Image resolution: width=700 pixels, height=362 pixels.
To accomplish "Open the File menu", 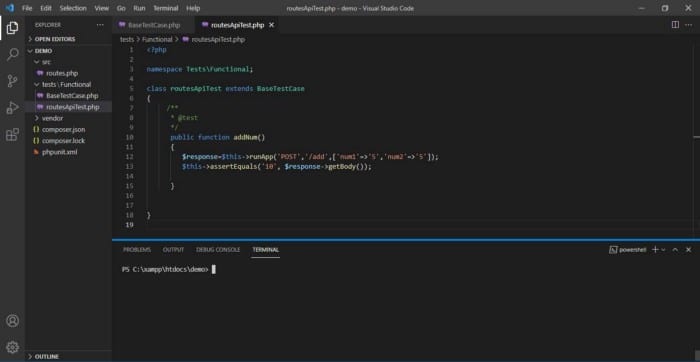I will point(27,8).
